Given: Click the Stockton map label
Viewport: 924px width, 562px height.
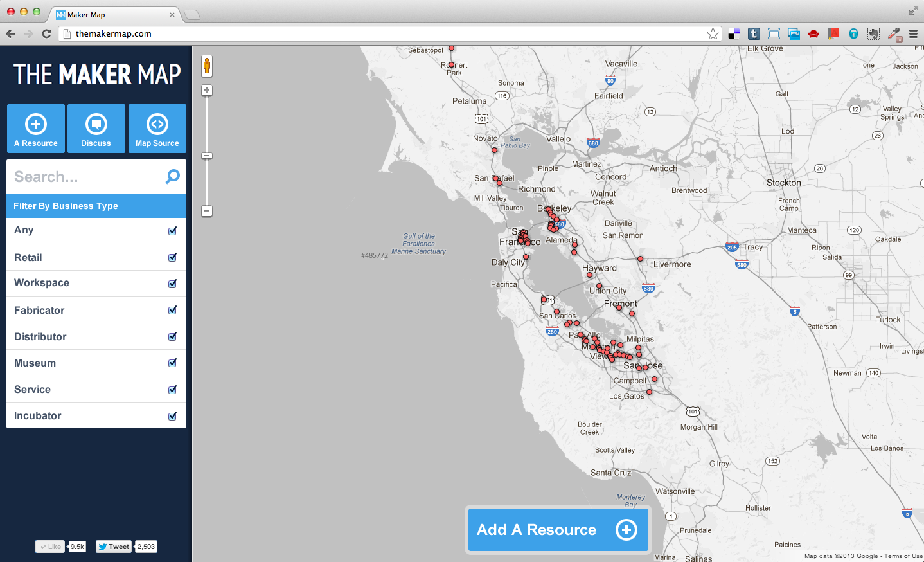Looking at the screenshot, I should click(x=784, y=183).
